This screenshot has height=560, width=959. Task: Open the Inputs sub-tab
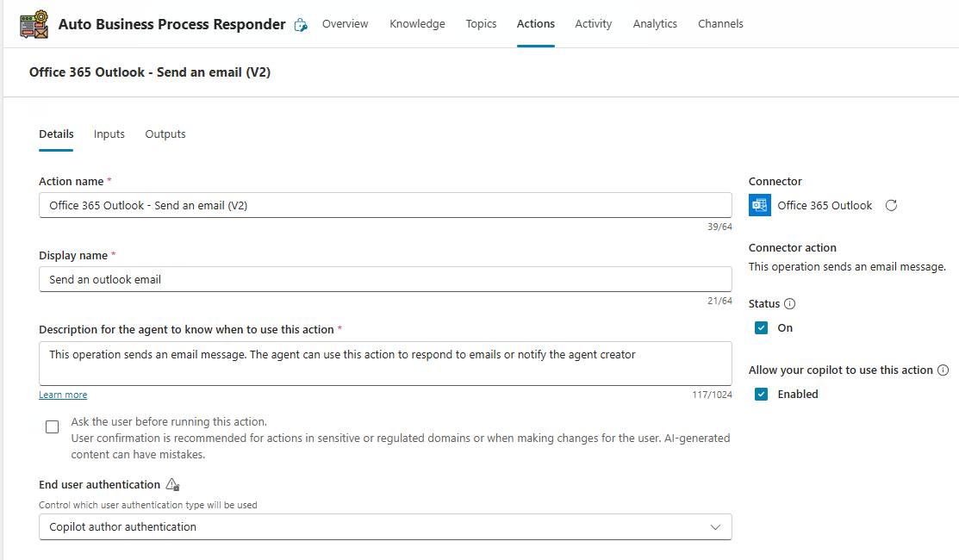109,134
